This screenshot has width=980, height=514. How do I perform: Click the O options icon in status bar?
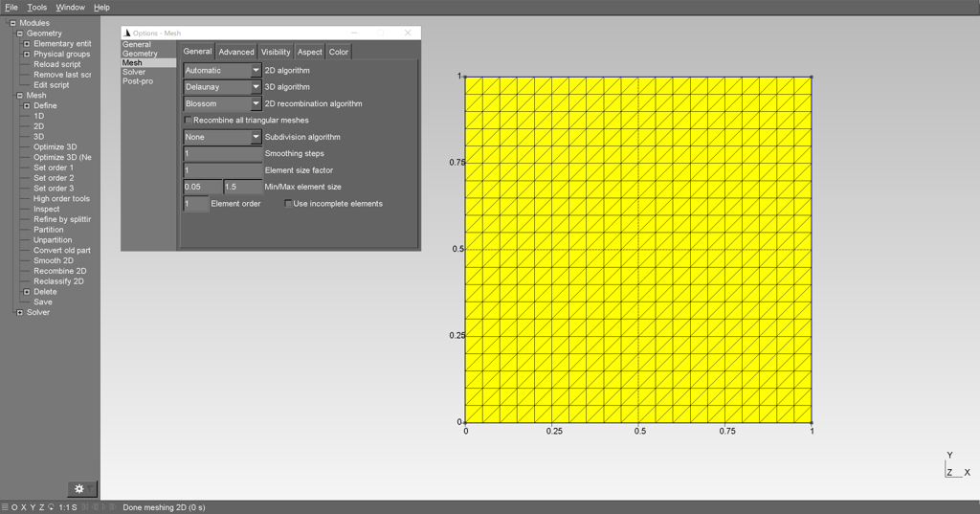point(13,507)
